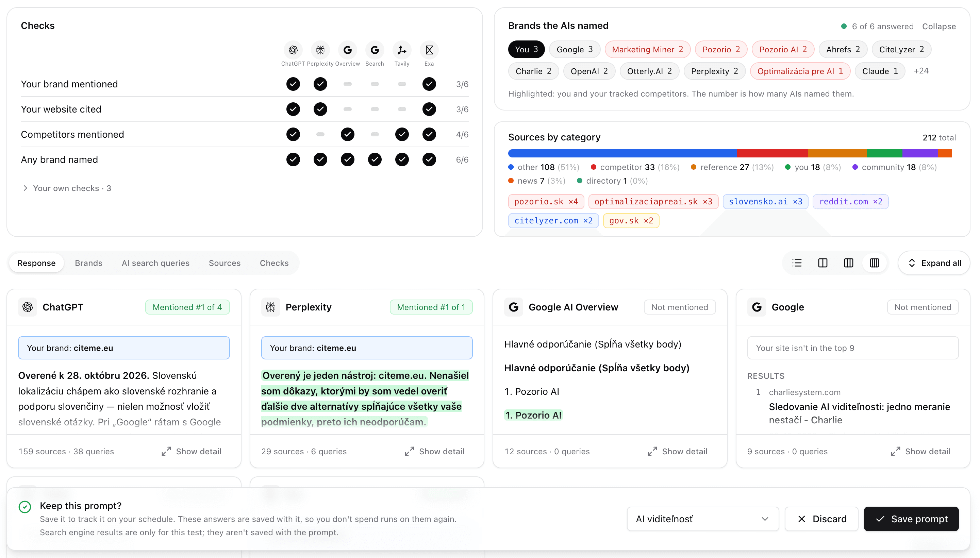Switch to the four-column layout icon

[x=874, y=263]
